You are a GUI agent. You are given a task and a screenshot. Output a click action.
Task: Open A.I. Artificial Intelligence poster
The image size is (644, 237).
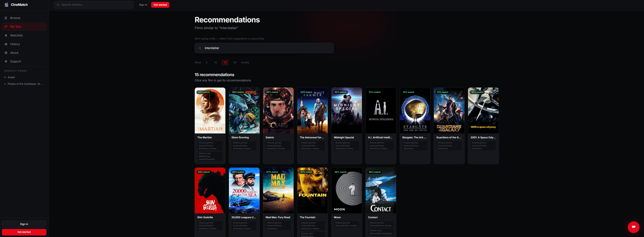(381, 110)
